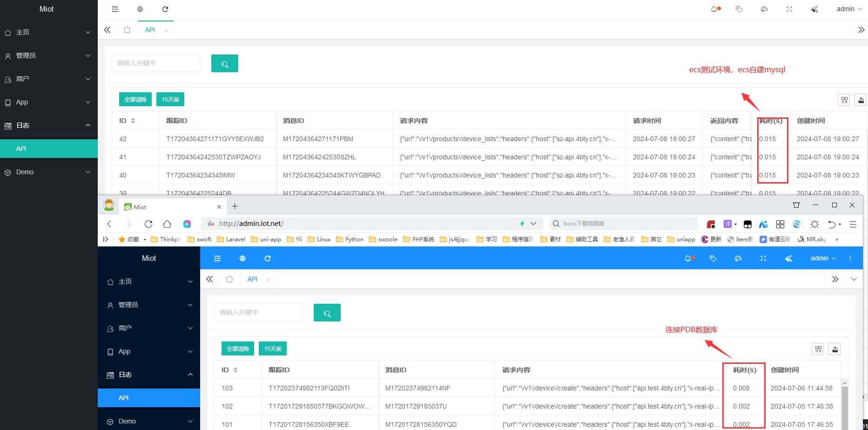The height and width of the screenshot is (430, 868).
Task: Focus keyword input in background window
Action: 156,63
